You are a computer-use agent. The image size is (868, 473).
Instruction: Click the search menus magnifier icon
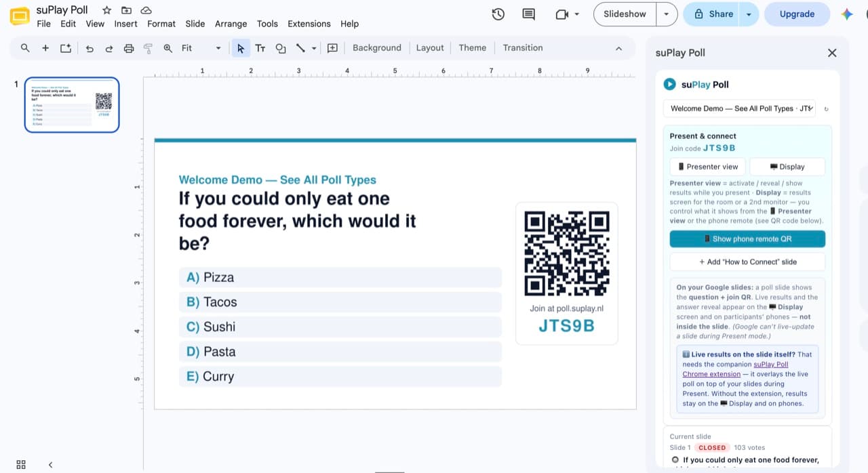[x=25, y=48]
